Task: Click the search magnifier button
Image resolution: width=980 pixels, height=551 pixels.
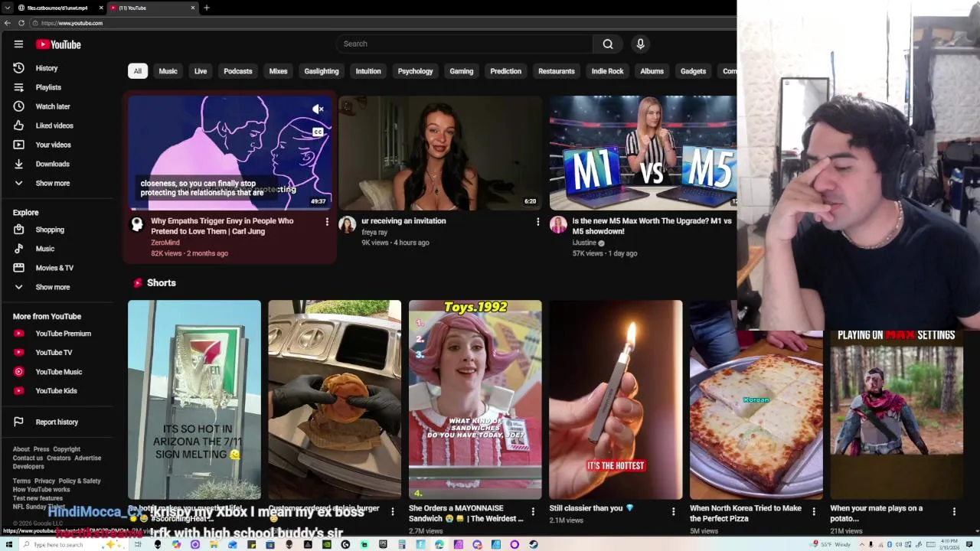Action: pyautogui.click(x=608, y=44)
